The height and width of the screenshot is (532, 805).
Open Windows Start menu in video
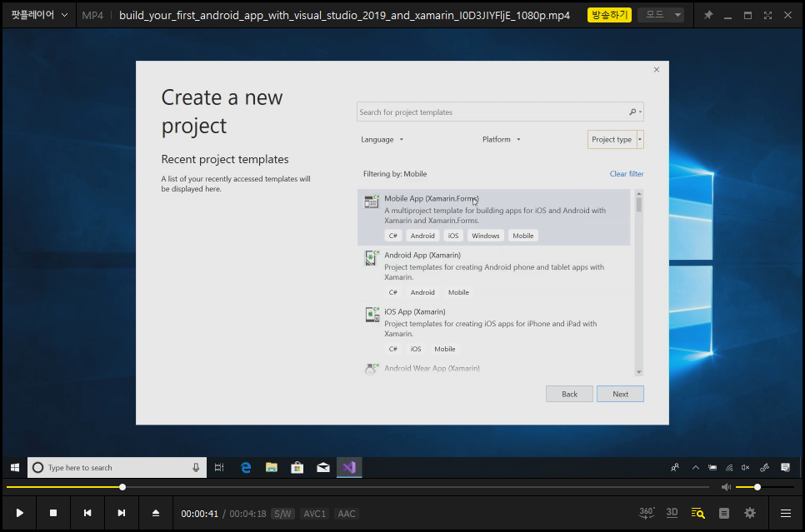click(x=15, y=467)
